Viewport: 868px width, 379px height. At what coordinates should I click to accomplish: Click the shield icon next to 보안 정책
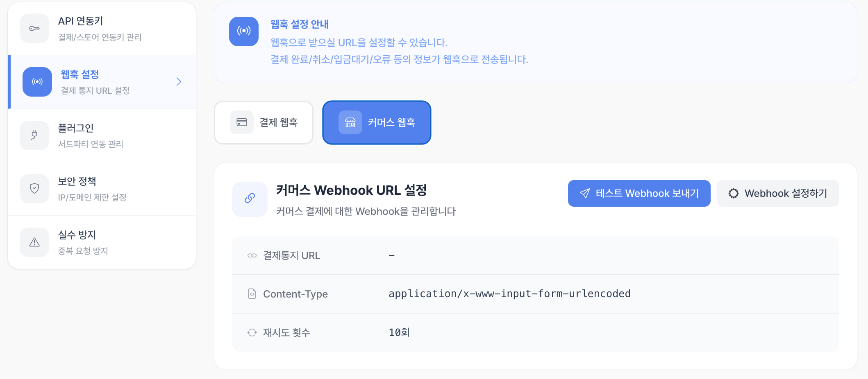pos(34,188)
